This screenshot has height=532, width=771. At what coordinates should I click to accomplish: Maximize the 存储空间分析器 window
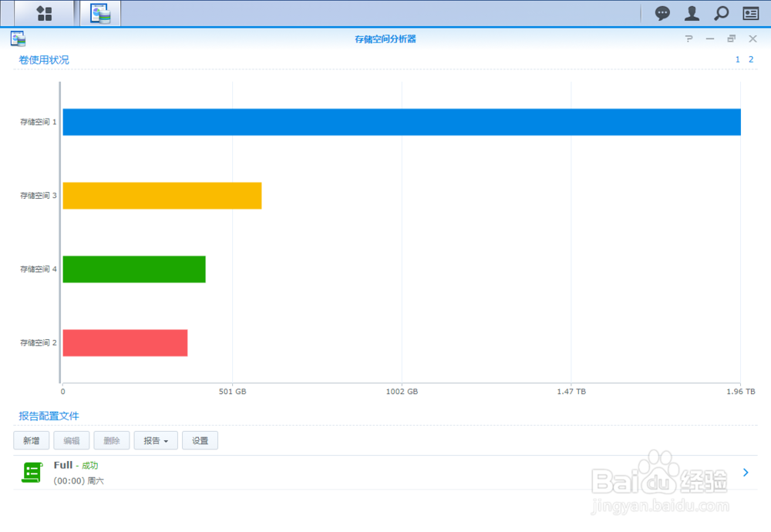pyautogui.click(x=731, y=39)
